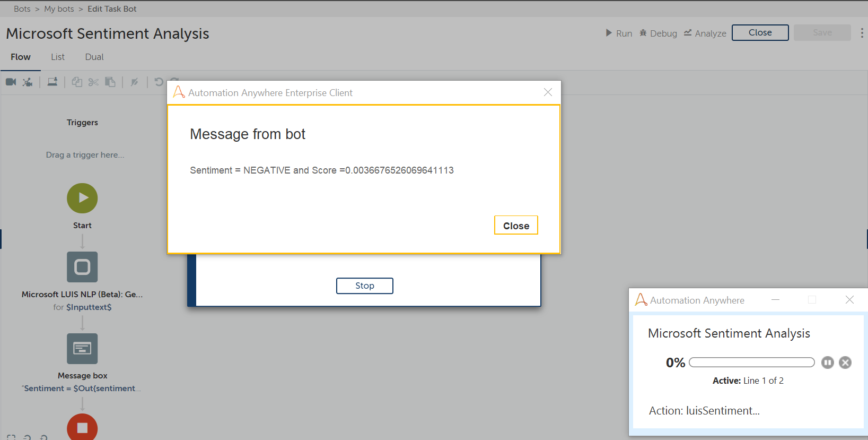Screen dimensions: 868x440
Task: Click the video camera record icon in toolbar
Action: [11, 82]
